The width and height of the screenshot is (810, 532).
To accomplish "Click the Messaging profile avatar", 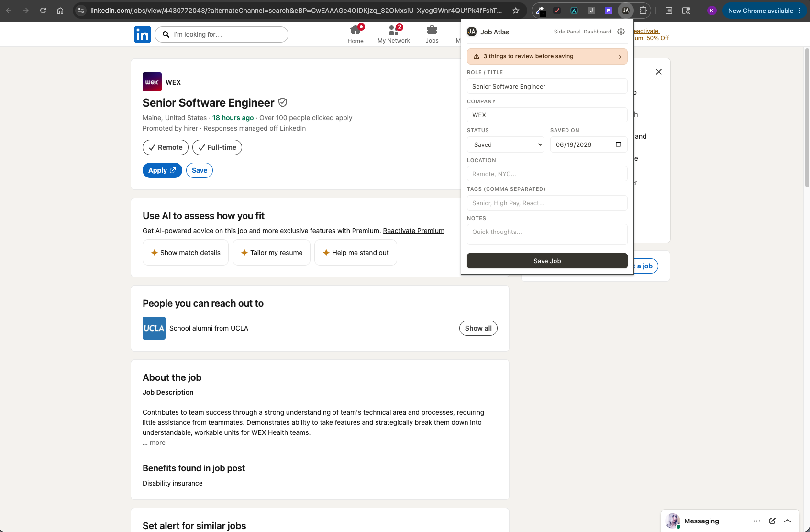I will [x=673, y=521].
